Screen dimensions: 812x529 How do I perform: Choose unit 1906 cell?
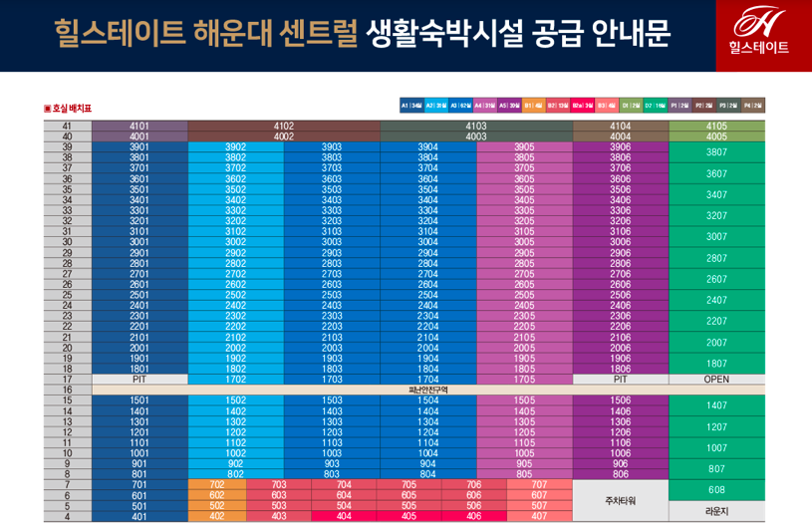tap(621, 359)
